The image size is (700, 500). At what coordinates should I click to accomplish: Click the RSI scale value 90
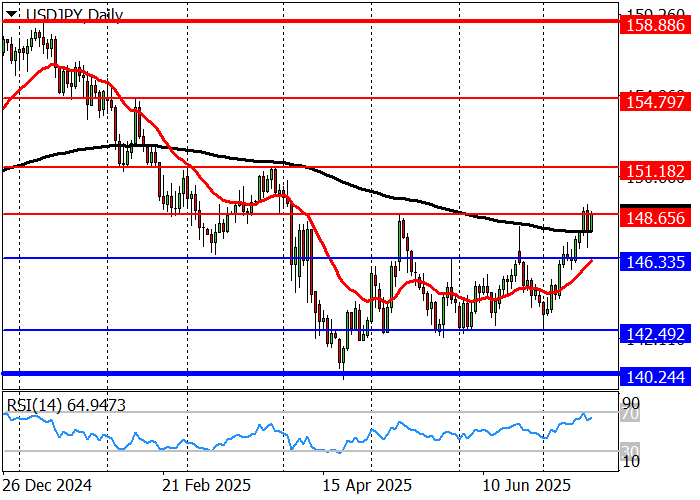click(x=631, y=404)
